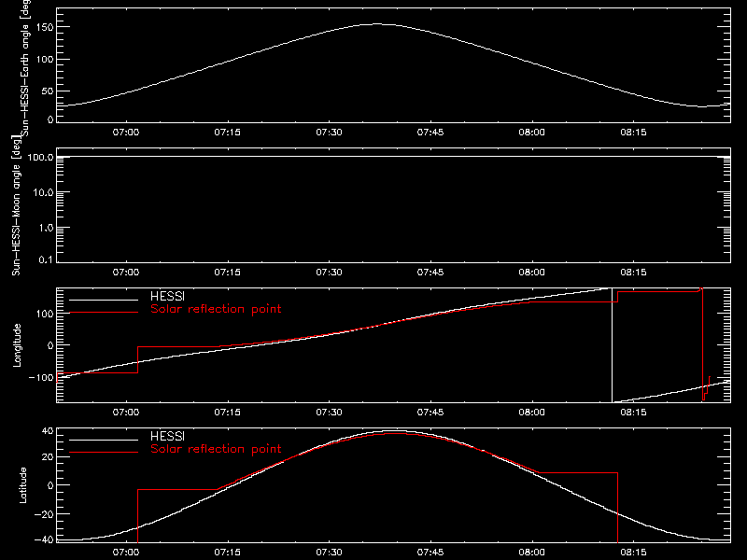Click the 40 tick label on Latitude plot
The image size is (747, 560).
[49, 431]
